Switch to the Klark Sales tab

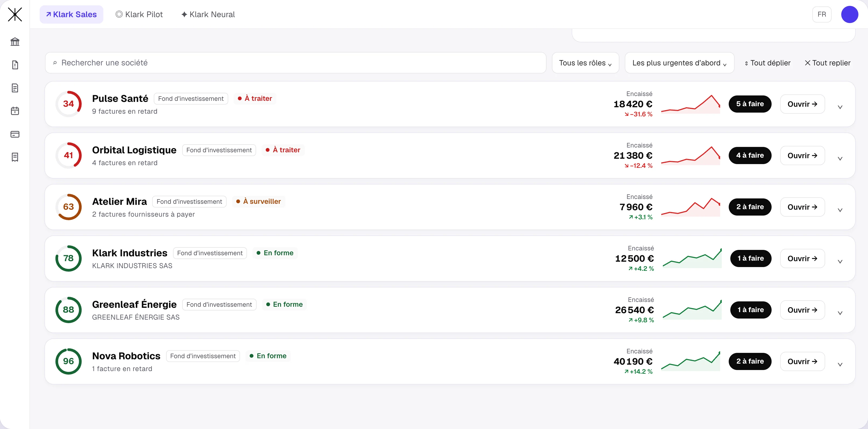point(72,14)
